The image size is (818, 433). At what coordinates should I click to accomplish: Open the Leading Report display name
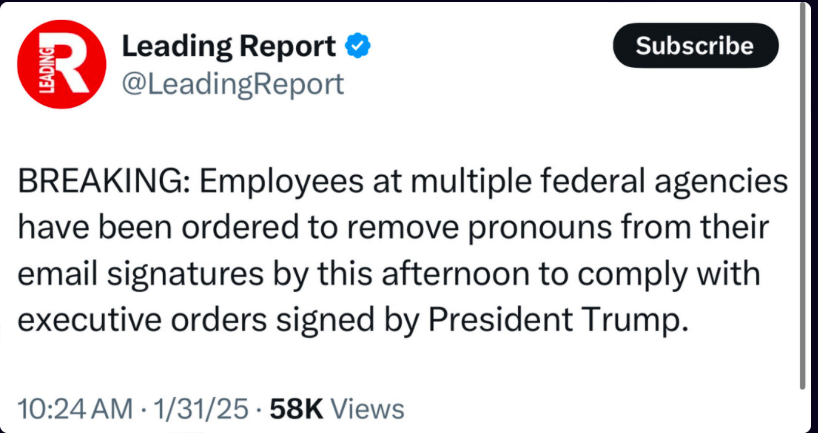click(229, 46)
